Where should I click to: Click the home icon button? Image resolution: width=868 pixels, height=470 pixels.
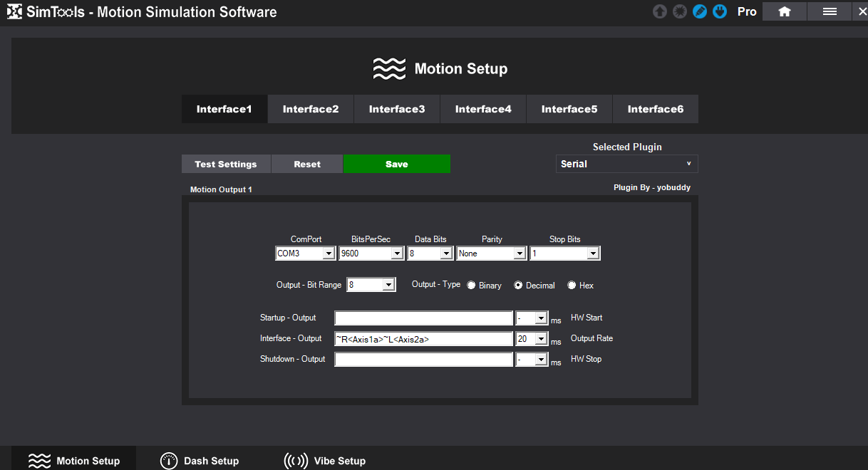[784, 11]
